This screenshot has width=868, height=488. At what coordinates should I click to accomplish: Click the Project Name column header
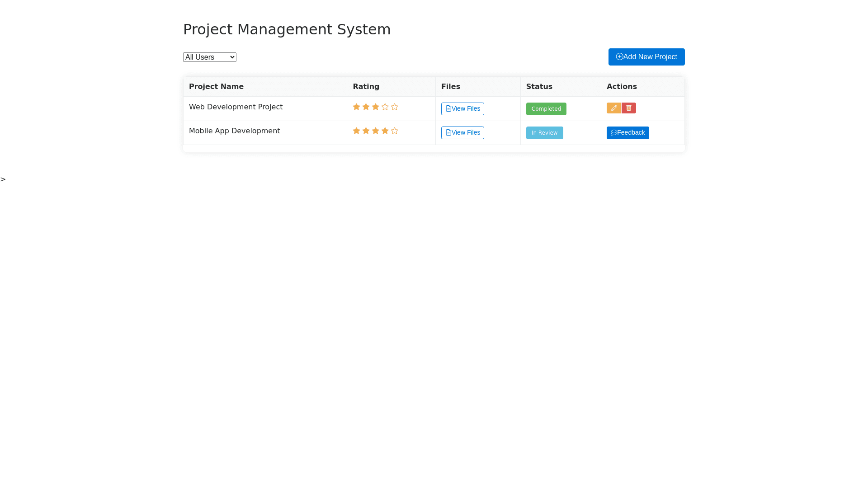click(216, 87)
